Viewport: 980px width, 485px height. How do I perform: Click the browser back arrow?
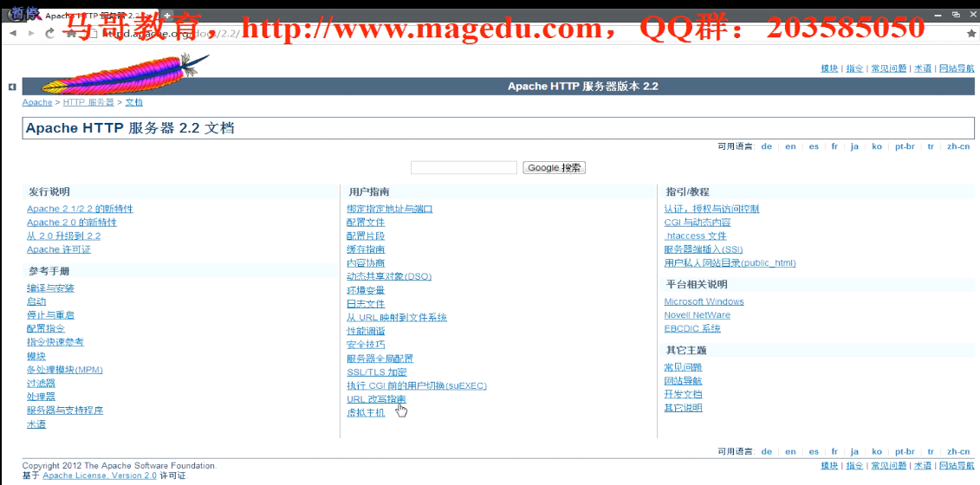(13, 33)
